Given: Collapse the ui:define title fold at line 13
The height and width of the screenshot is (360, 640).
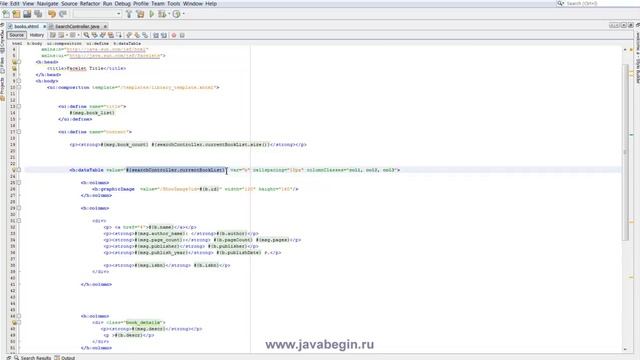Looking at the screenshot, I should click(x=19, y=106).
